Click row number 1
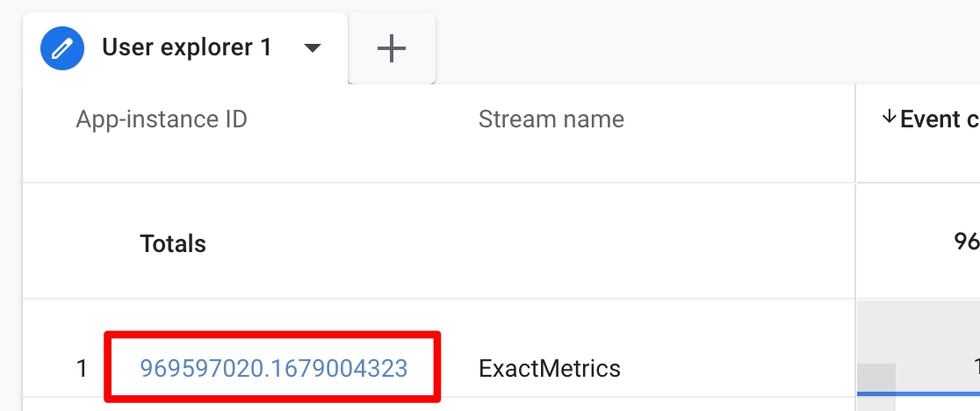980x411 pixels. 82,369
